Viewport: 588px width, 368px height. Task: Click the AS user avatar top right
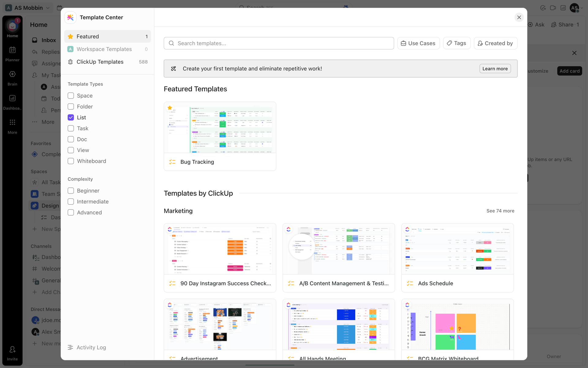tap(574, 8)
